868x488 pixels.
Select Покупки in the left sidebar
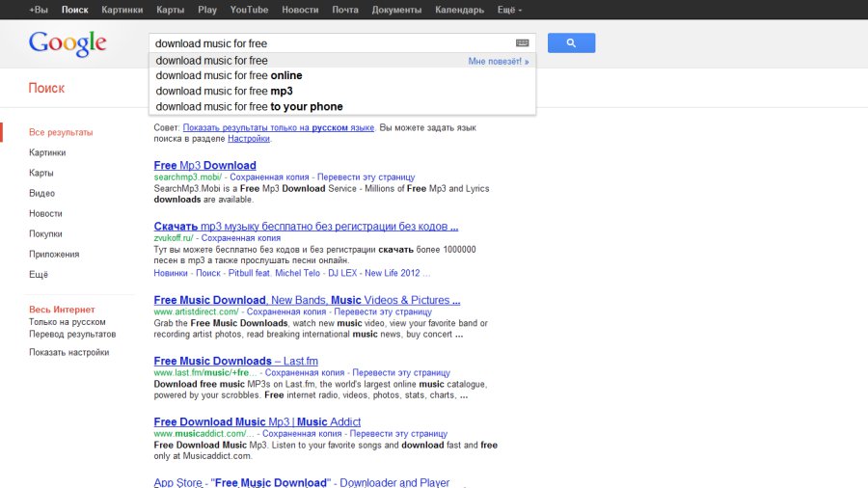pos(45,234)
